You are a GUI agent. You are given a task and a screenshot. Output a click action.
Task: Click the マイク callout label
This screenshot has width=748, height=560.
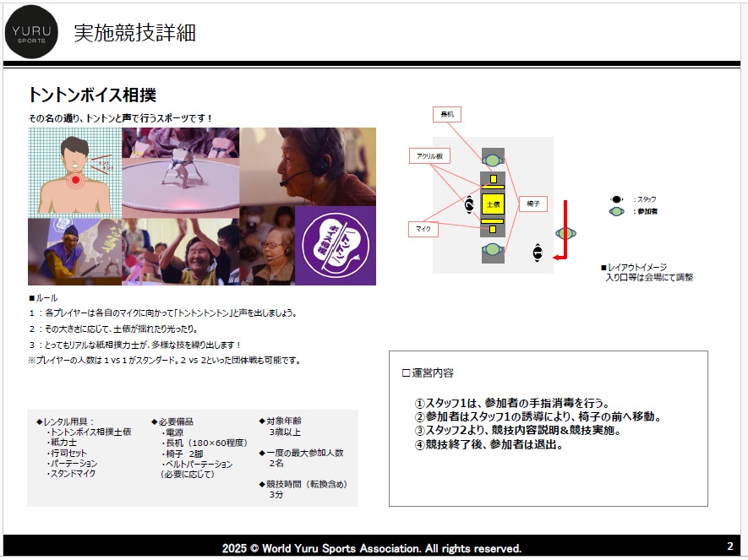tap(423, 229)
